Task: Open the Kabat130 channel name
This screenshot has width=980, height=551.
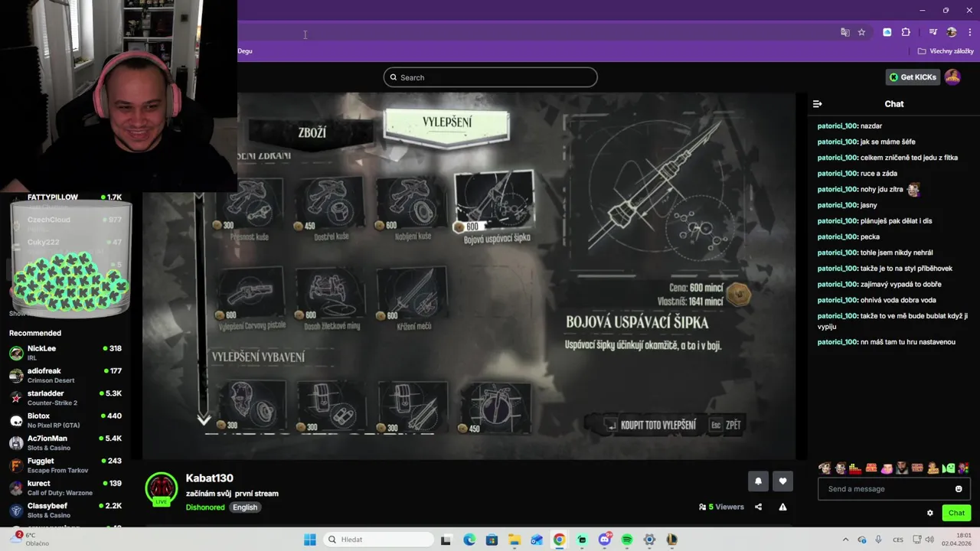Action: pos(209,478)
